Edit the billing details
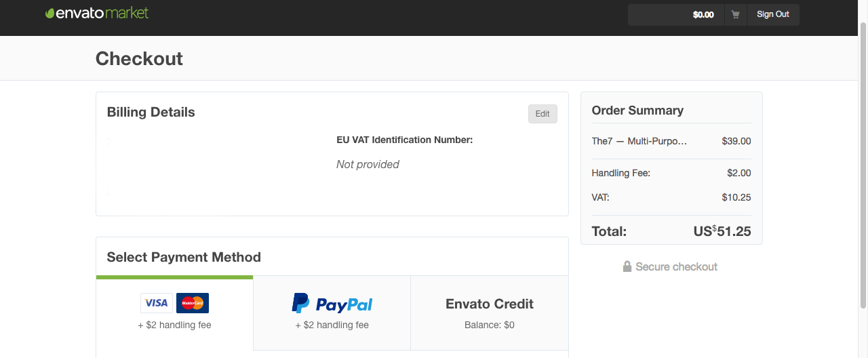 542,114
